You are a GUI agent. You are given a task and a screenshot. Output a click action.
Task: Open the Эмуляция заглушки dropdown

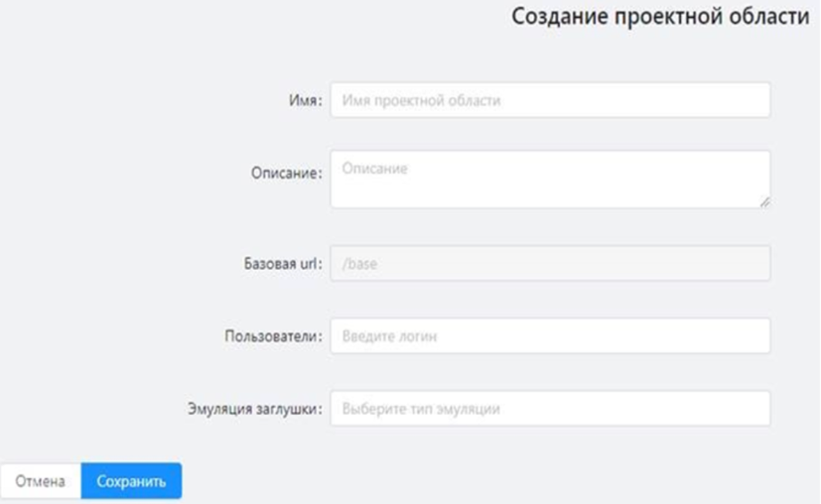[550, 408]
